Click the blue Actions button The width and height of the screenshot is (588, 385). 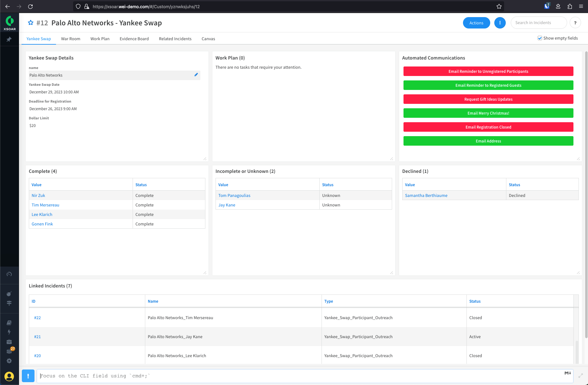point(476,23)
